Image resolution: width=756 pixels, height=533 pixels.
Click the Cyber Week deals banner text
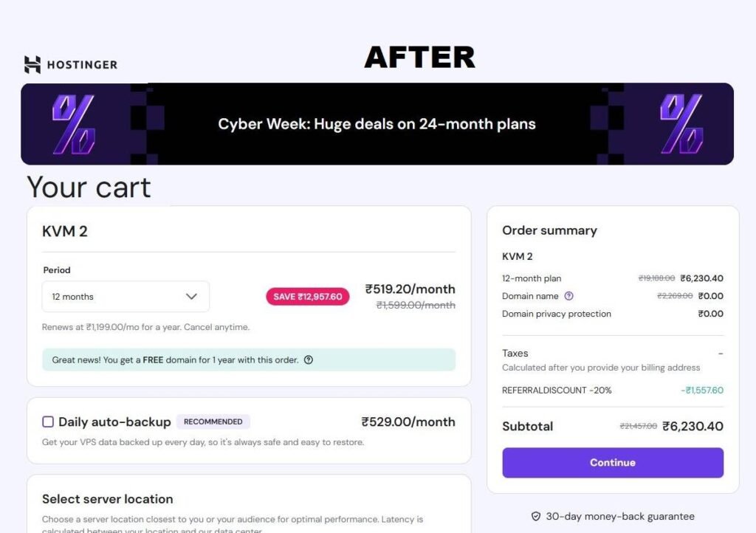377,124
